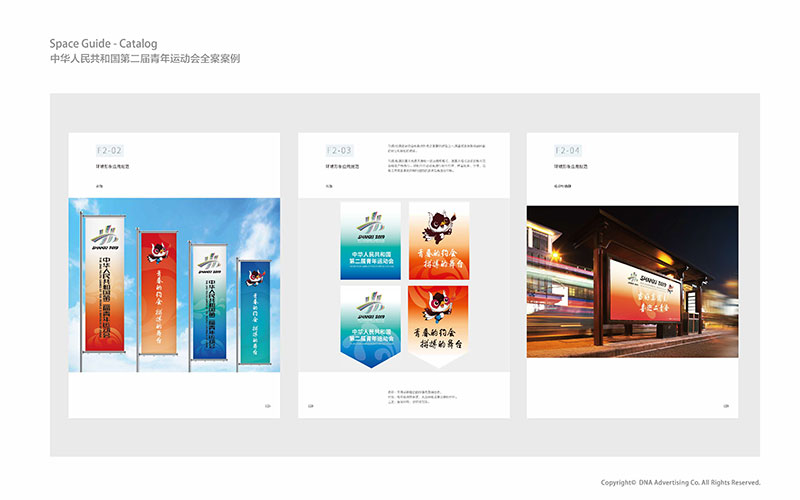The image size is (800, 500).
Task: Click the third banner with blue-green gradient
Action: pos(210,300)
